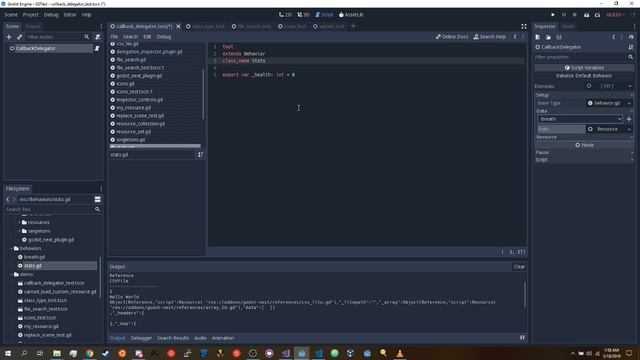The width and height of the screenshot is (640, 360).
Task: Open the Breath data type dropdown
Action: point(580,119)
